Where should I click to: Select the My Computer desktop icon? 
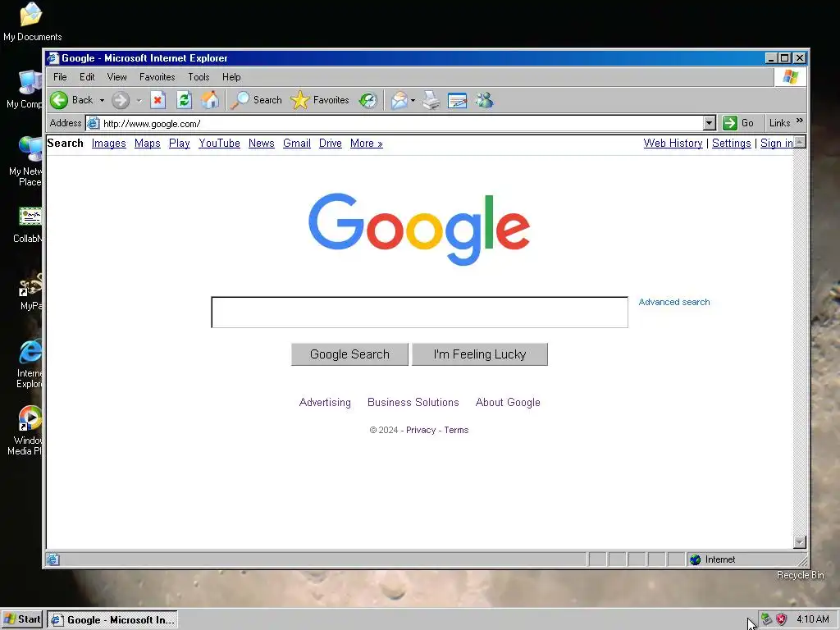pos(30,82)
